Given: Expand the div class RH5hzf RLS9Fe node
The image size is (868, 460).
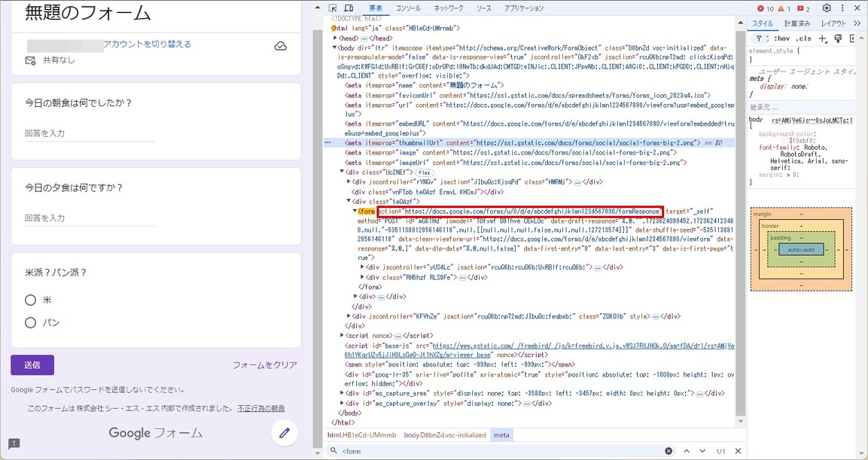Looking at the screenshot, I should pos(362,277).
